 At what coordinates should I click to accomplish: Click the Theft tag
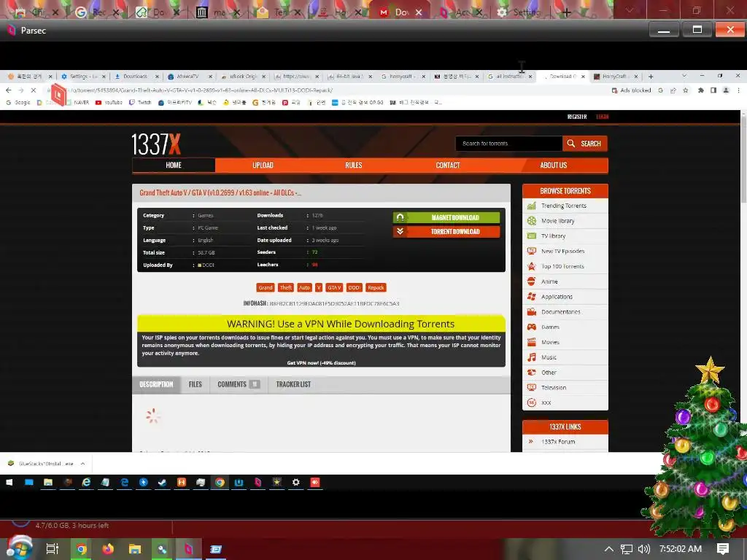pos(285,287)
